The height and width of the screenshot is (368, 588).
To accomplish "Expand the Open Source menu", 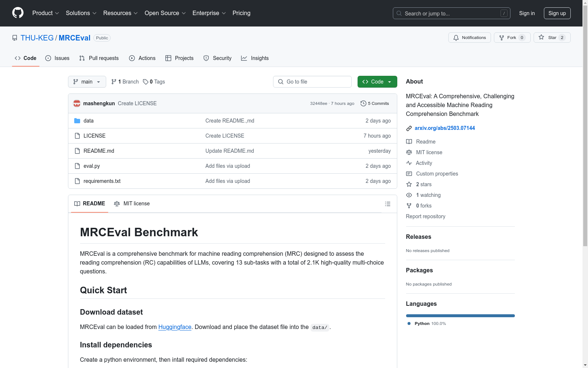I will [x=165, y=13].
